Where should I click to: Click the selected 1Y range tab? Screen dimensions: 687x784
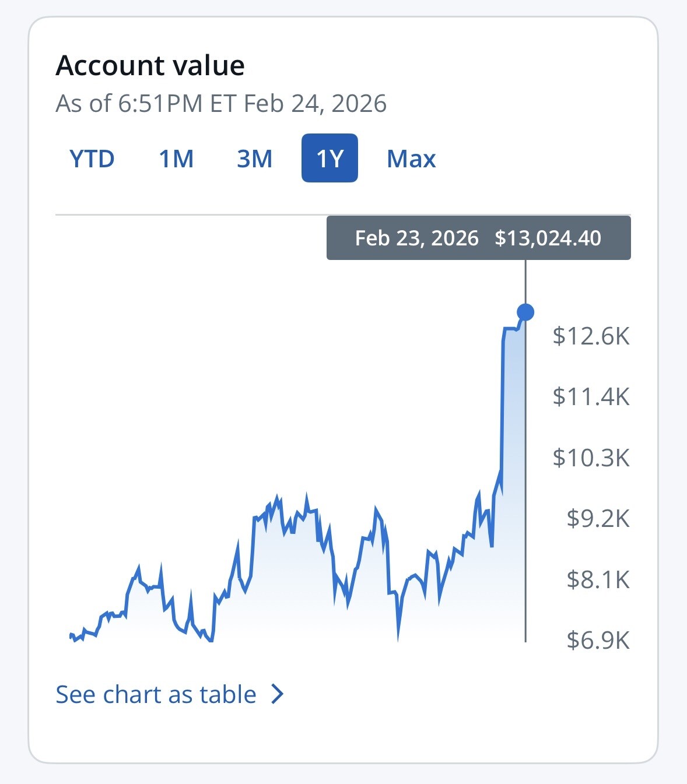tap(330, 159)
